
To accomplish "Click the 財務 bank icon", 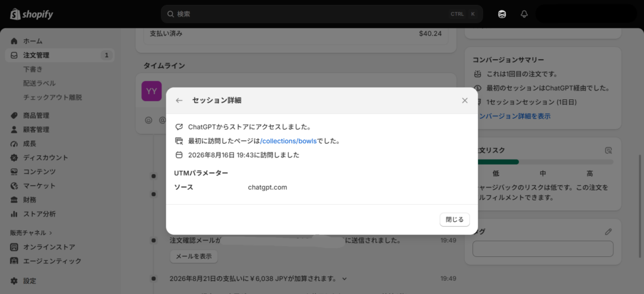I will [14, 200].
